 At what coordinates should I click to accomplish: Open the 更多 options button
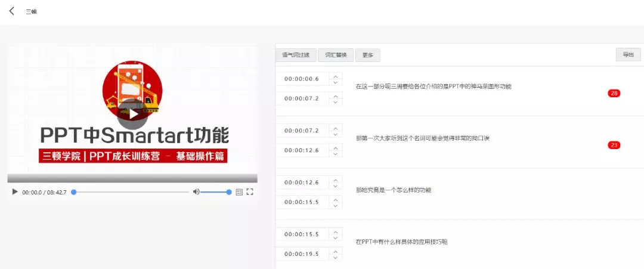click(367, 55)
